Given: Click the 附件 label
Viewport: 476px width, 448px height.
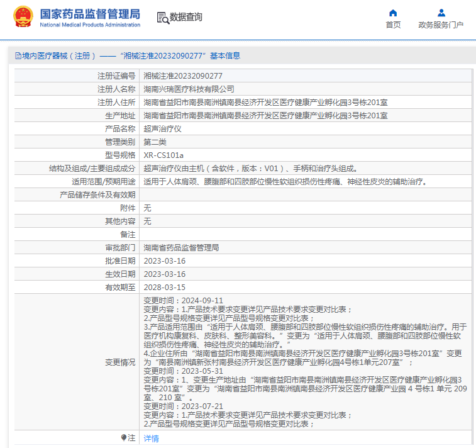Looking at the screenshot, I should click(128, 208).
